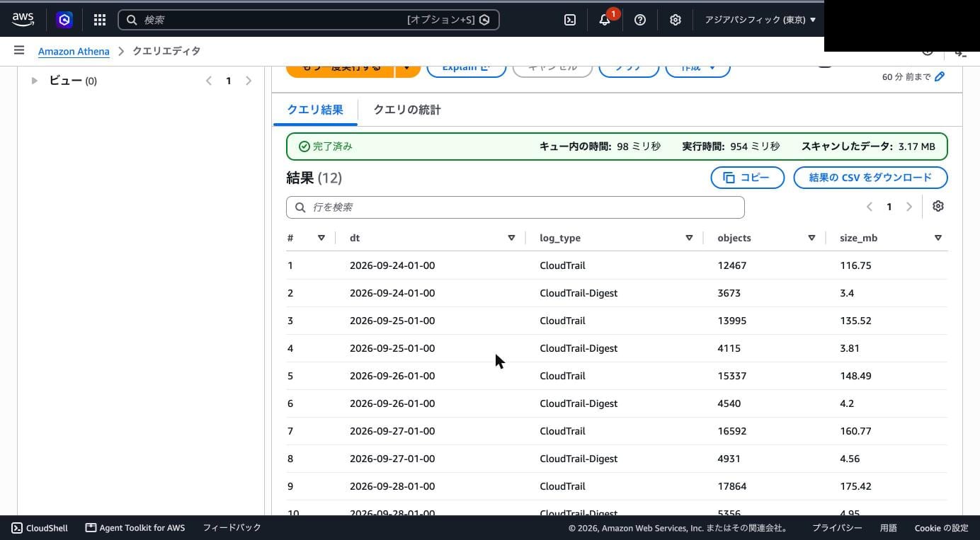Download results with 結果の CSV をダウンロード
Image resolution: width=980 pixels, height=540 pixels.
pos(870,178)
